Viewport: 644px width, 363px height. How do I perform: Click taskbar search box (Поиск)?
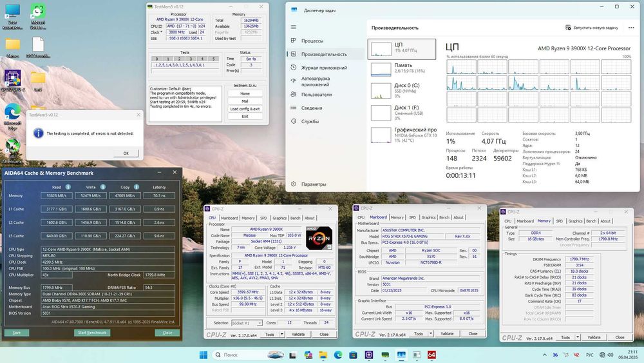tap(249, 355)
